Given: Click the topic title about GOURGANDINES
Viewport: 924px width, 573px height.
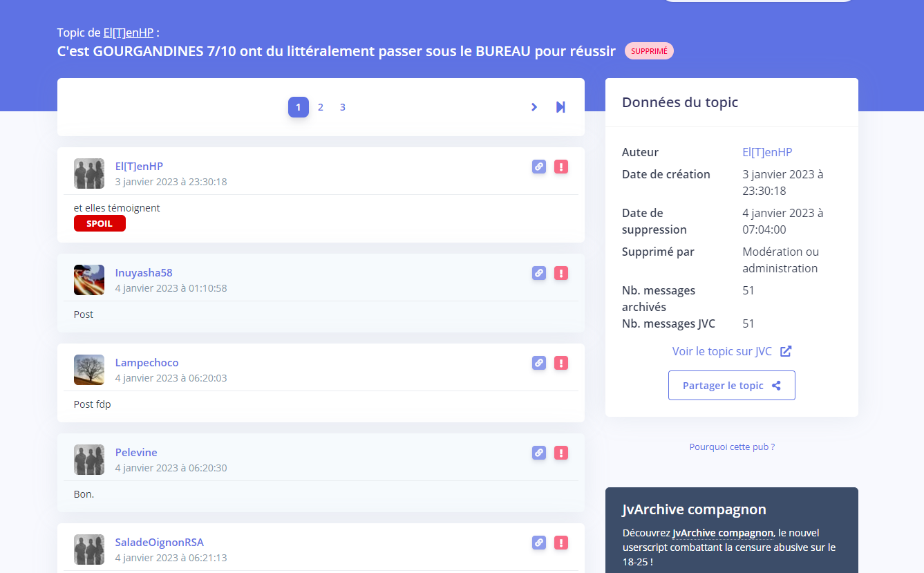Looking at the screenshot, I should click(336, 51).
